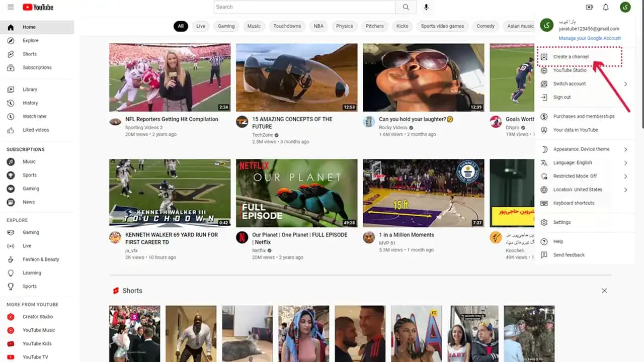Open the hamburger guide menu icon
This screenshot has height=362, width=644.
point(11,7)
